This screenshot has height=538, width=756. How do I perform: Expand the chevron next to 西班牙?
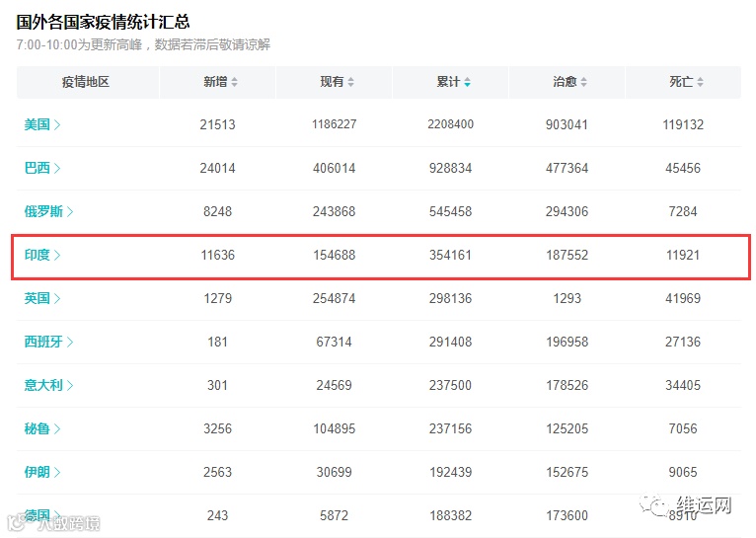click(x=70, y=342)
